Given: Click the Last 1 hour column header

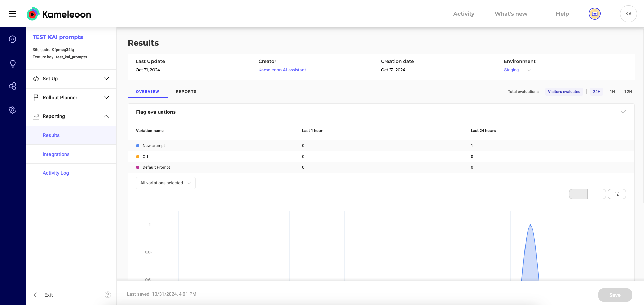Looking at the screenshot, I should pos(312,131).
